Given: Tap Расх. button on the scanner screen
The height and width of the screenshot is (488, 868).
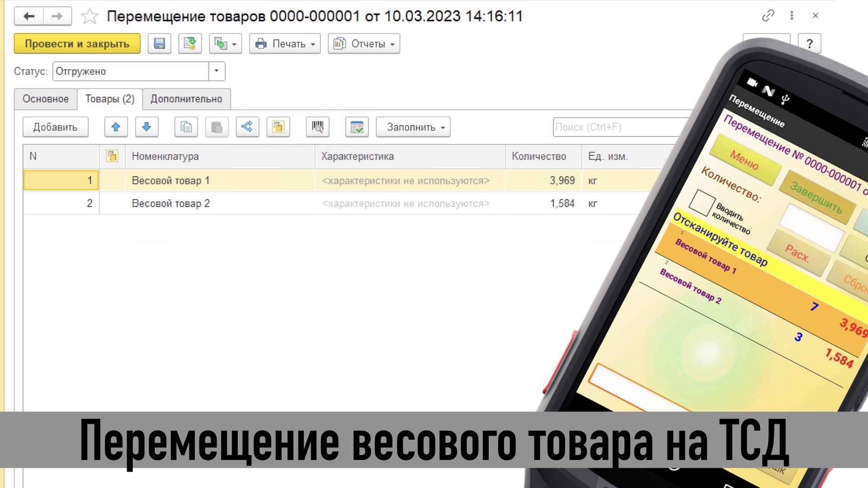Looking at the screenshot, I should (x=798, y=253).
